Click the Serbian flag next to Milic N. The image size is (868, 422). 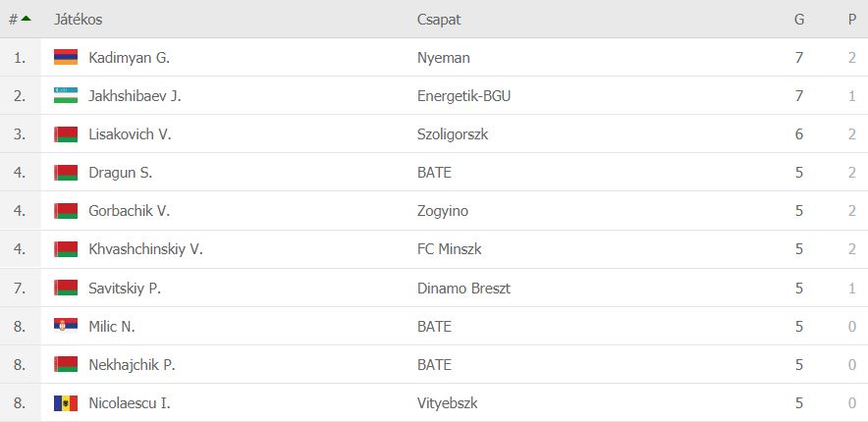(66, 326)
